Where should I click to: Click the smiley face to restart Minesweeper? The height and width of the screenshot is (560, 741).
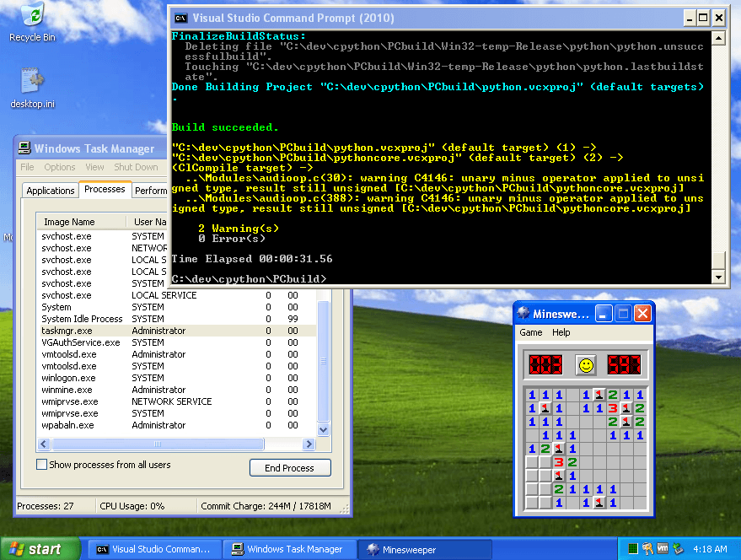(587, 363)
